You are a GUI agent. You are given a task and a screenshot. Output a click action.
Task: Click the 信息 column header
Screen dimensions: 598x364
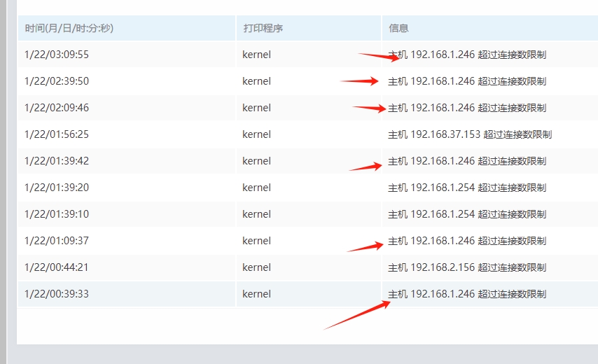pos(398,29)
